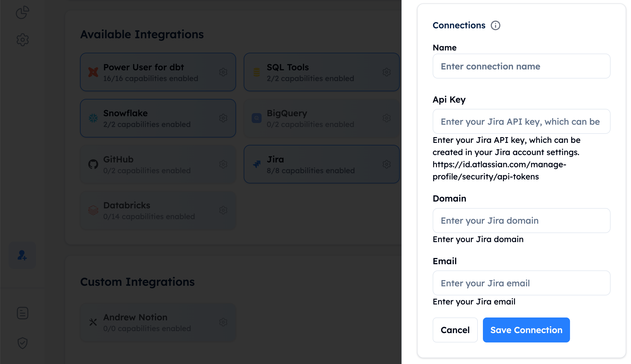The width and height of the screenshot is (631, 364).
Task: Click the Email field label
Action: point(445,261)
